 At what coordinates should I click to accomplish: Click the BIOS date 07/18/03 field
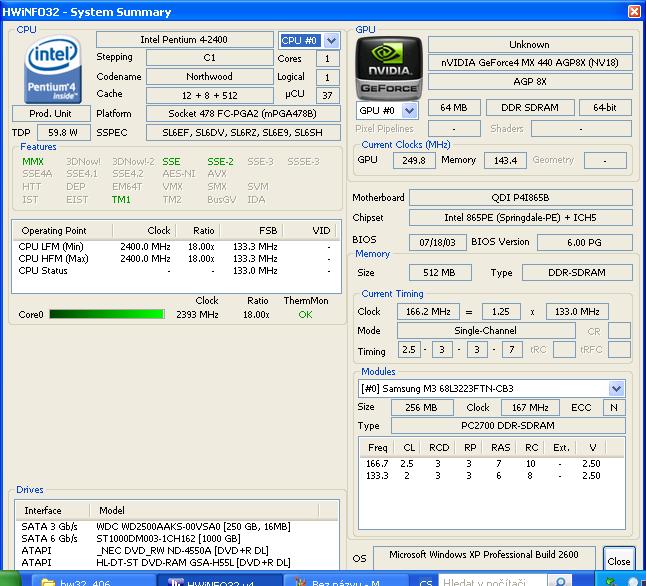coord(438,242)
